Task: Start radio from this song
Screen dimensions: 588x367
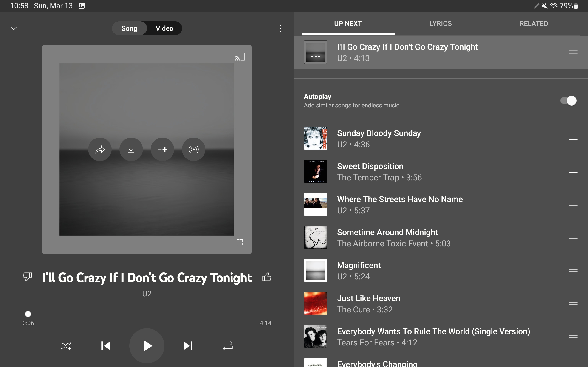Action: (193, 149)
